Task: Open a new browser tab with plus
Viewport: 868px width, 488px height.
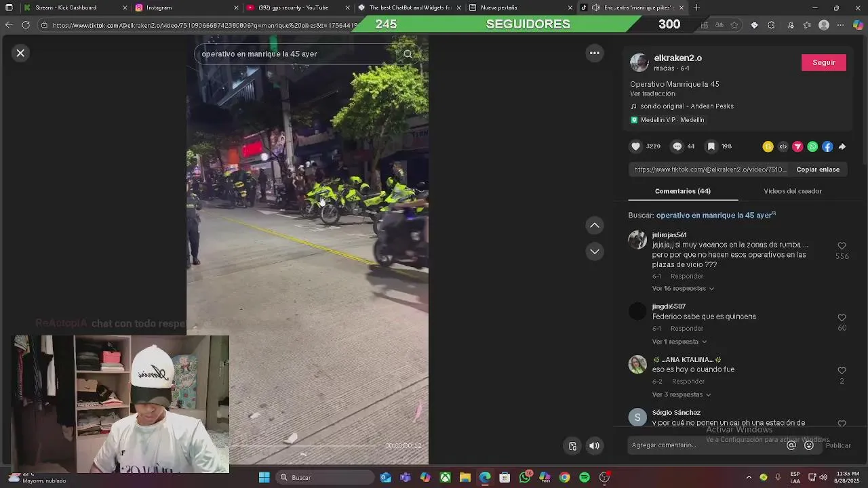Action: [x=696, y=7]
